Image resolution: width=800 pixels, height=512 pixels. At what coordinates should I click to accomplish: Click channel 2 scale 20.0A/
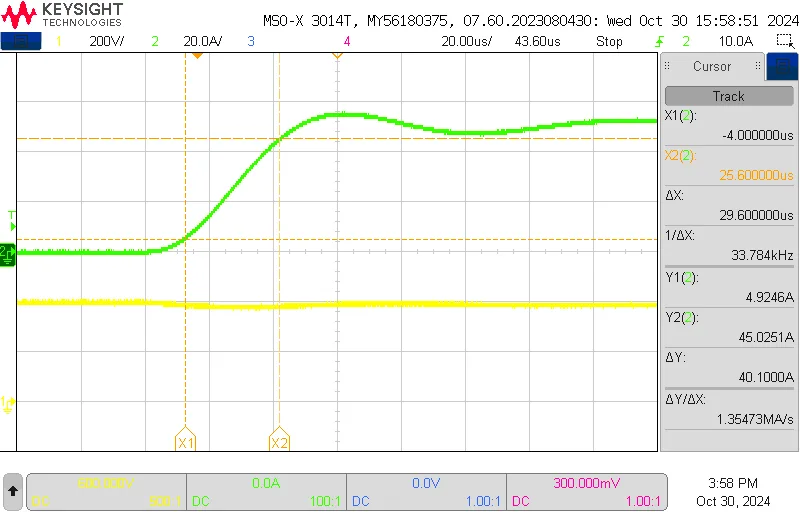[x=203, y=41]
